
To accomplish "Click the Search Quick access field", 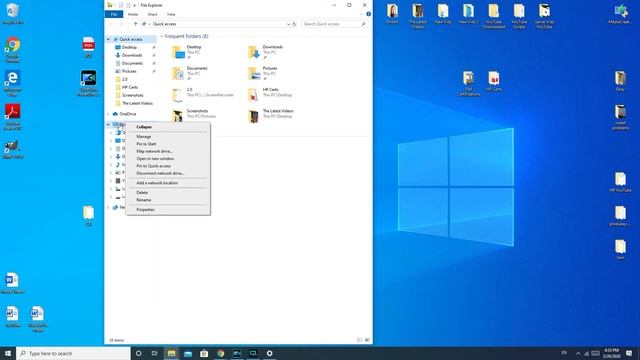I will pos(334,24).
